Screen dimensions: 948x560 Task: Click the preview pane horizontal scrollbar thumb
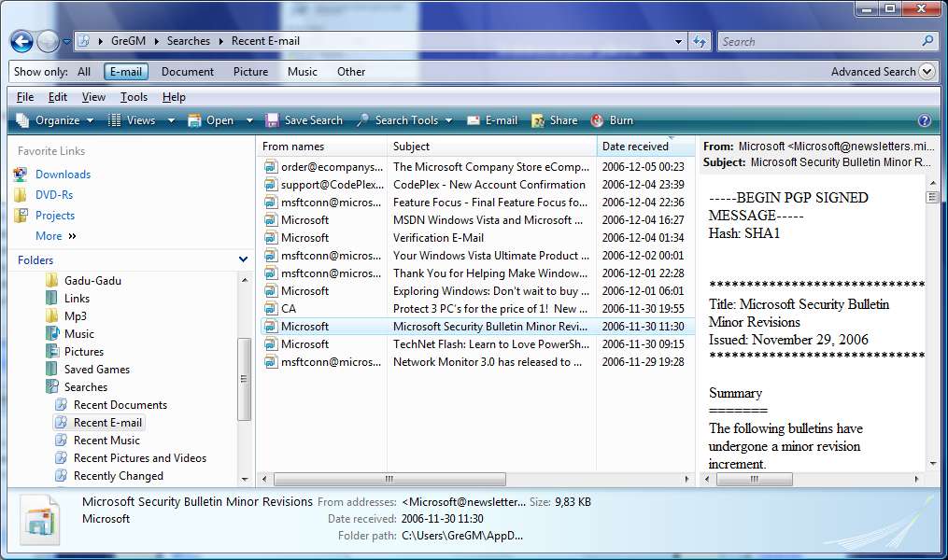point(754,479)
